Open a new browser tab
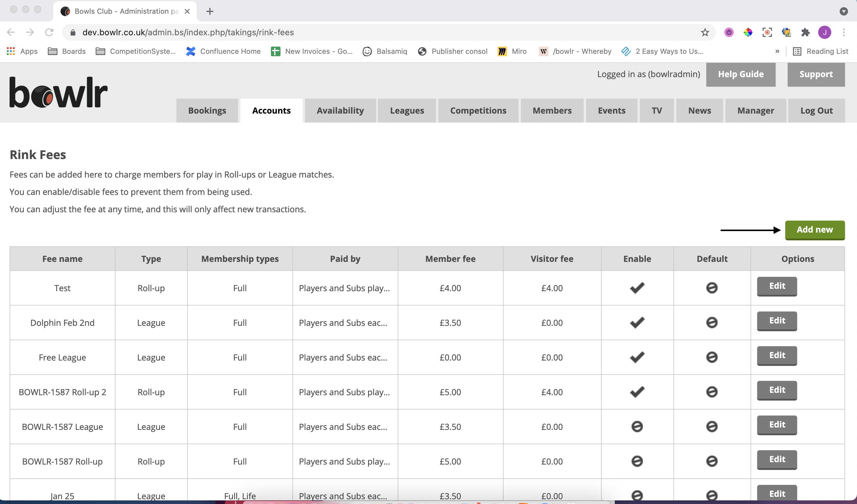Image resolution: width=857 pixels, height=504 pixels. [210, 11]
